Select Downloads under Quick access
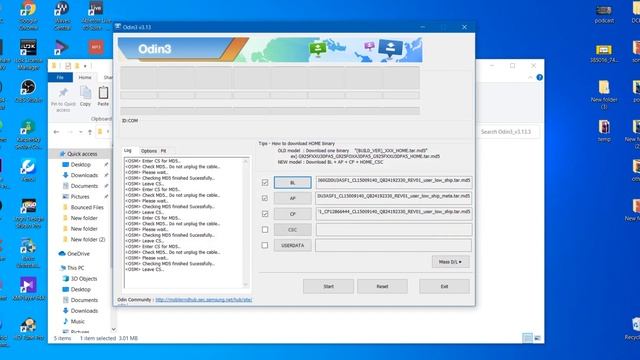 [x=84, y=175]
